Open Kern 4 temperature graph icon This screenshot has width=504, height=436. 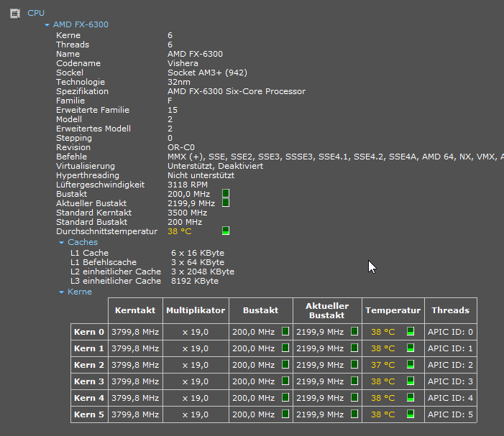click(x=411, y=397)
